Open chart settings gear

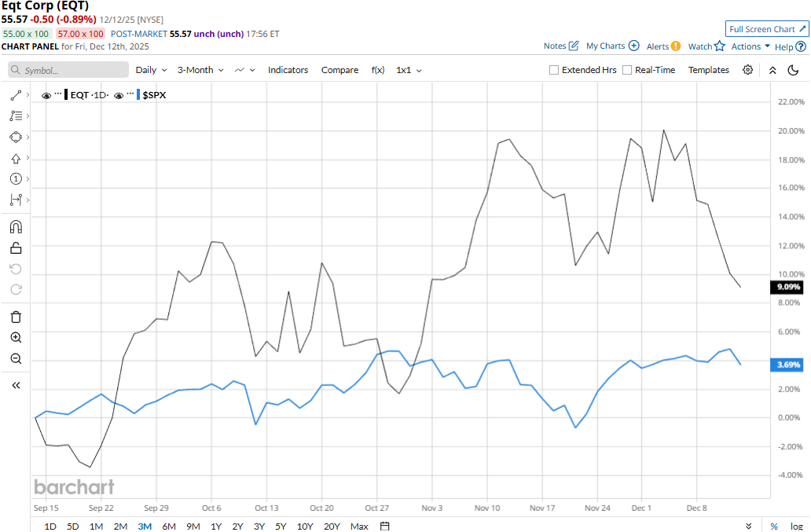click(x=747, y=70)
